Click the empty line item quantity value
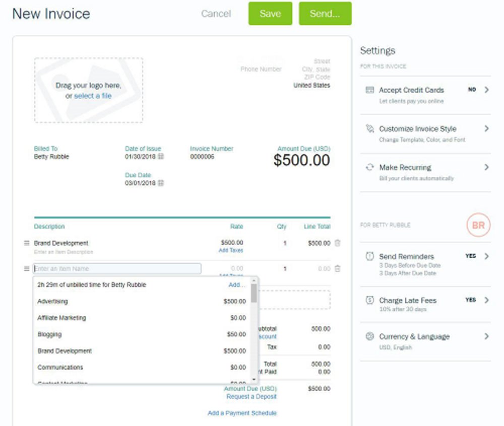Viewport: 504px width, 426px height. (285, 268)
